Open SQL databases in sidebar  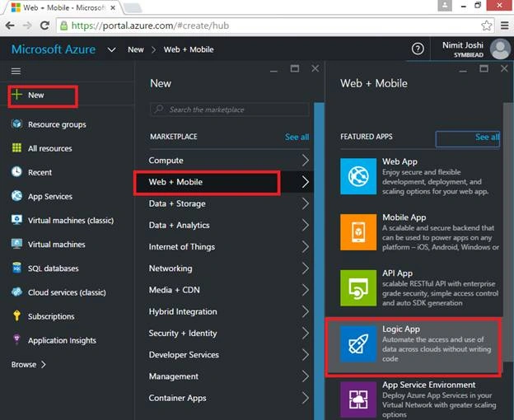53,268
